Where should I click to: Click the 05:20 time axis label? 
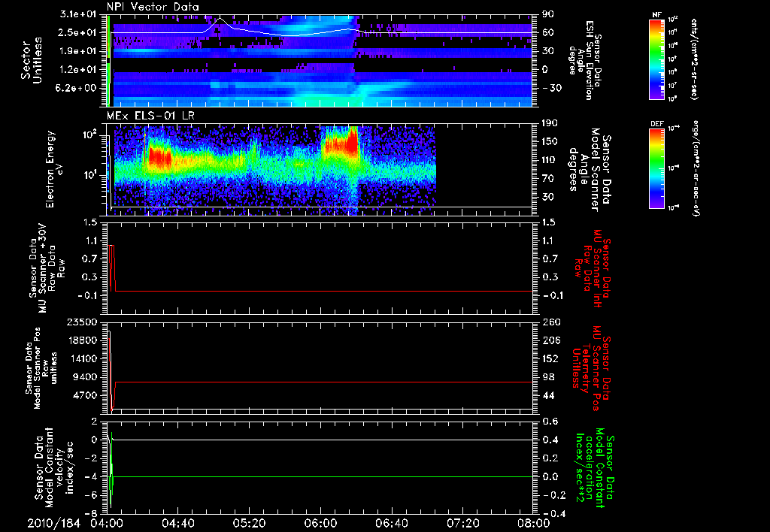pos(249,523)
